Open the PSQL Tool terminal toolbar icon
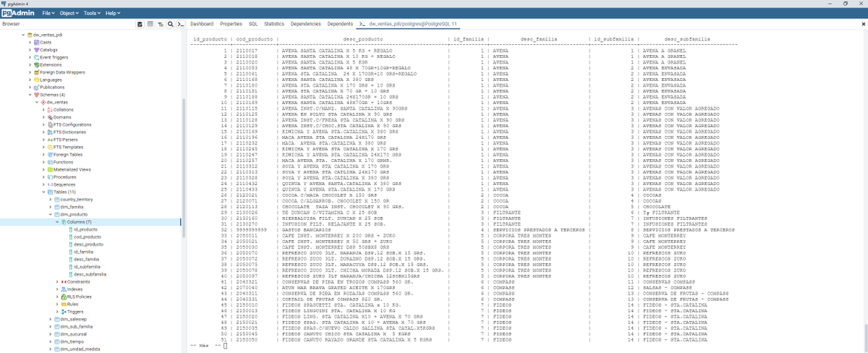 pos(179,24)
